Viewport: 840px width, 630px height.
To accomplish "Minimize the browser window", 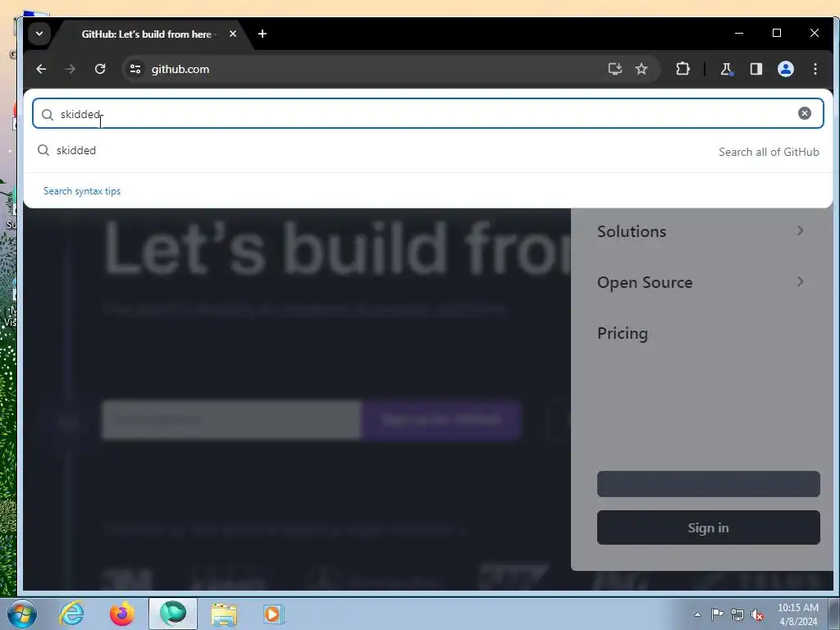I will pos(739,33).
